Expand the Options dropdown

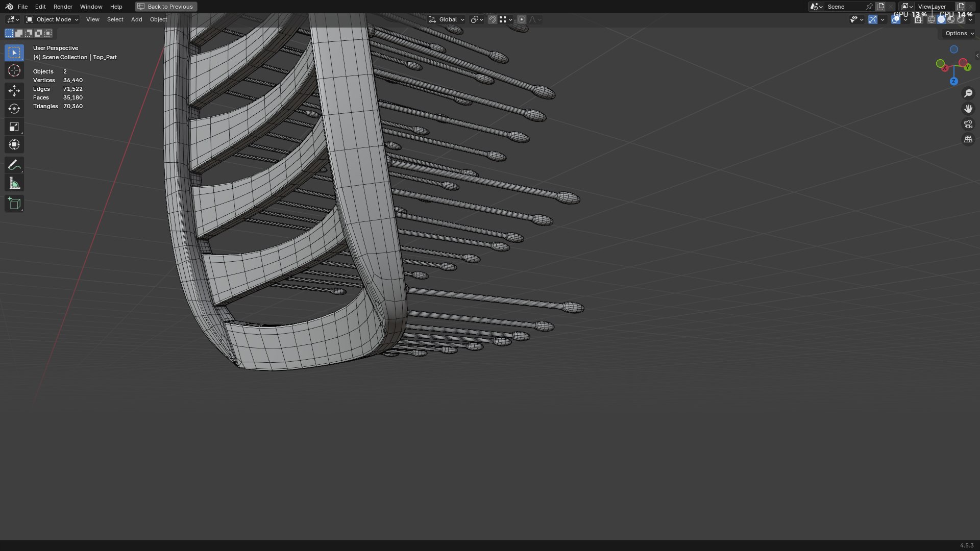959,33
